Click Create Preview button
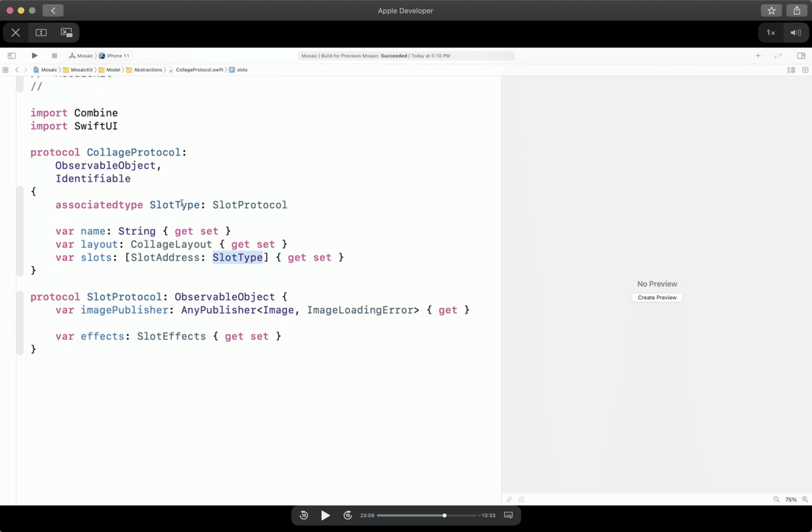812x532 pixels. coord(657,297)
